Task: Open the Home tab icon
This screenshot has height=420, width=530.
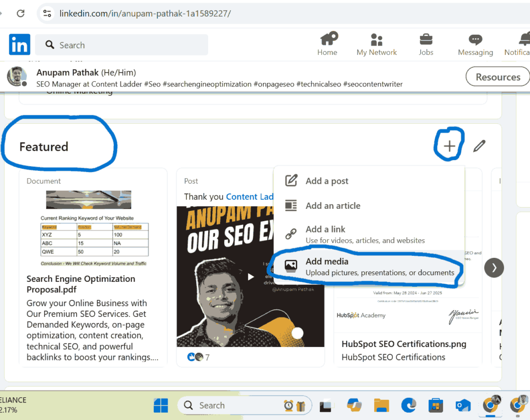Action: (327, 40)
